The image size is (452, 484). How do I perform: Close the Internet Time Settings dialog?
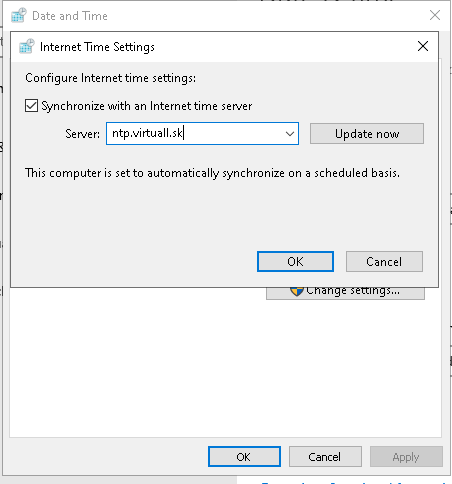pyautogui.click(x=423, y=46)
